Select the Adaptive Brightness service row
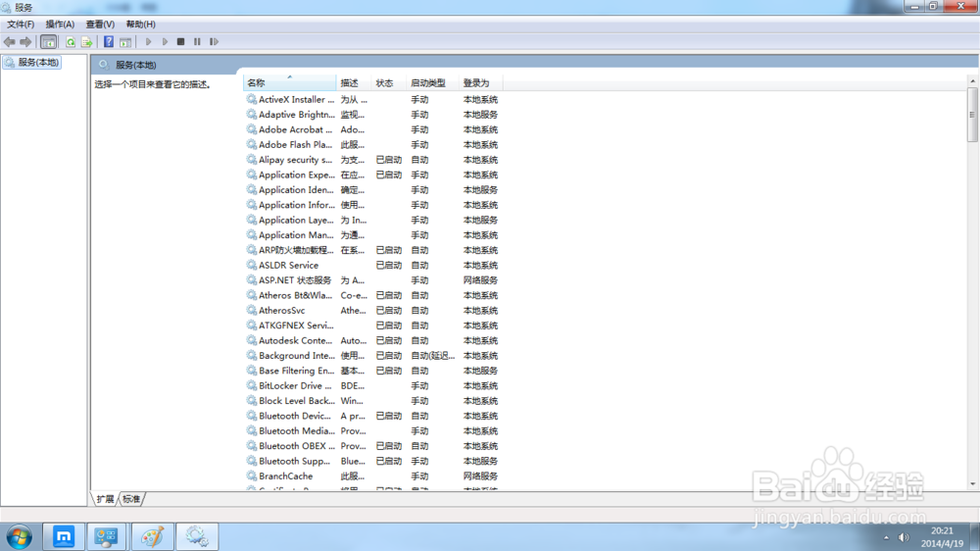The image size is (980, 551). coord(371,115)
